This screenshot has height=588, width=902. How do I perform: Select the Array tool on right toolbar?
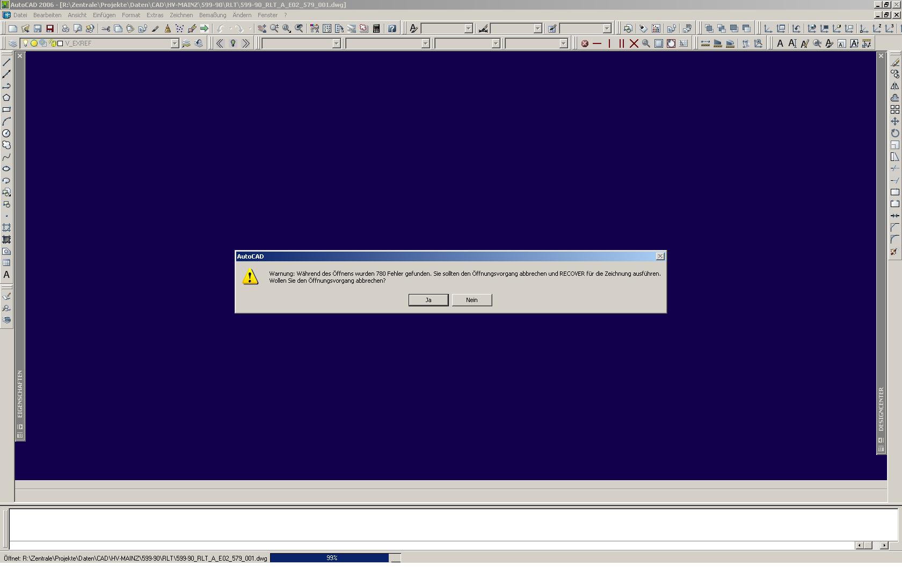click(894, 109)
